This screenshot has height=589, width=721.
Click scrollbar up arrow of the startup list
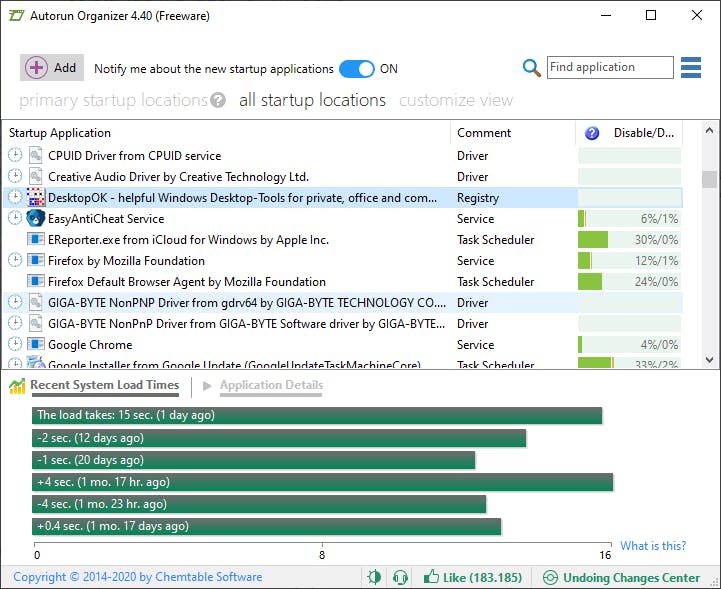tap(709, 130)
